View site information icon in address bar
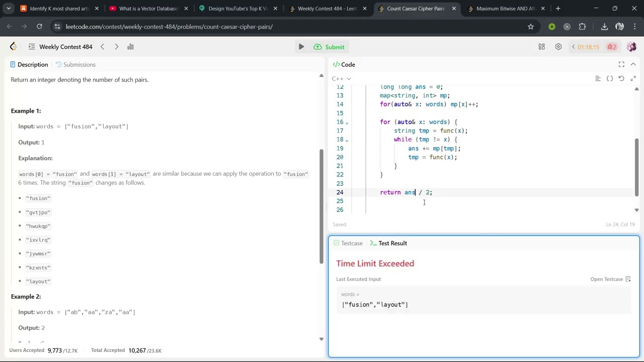 tap(57, 27)
